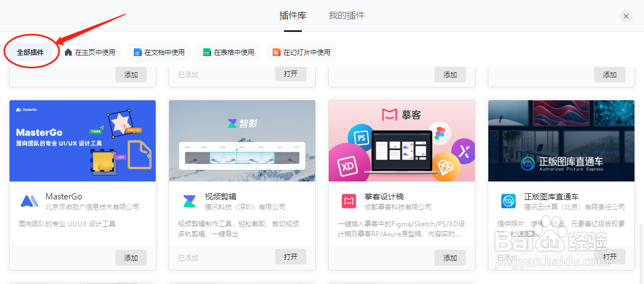Click 已添加 label on 视频剪辑 card
The height and width of the screenshot is (284, 644).
point(188,258)
